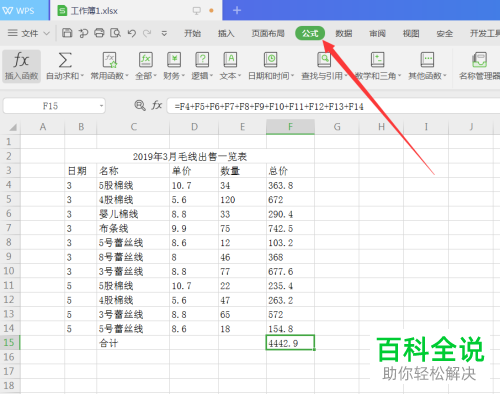Click the title cell 2019年3月毛线出售一览表
The width and height of the screenshot is (500, 394).
pos(189,156)
